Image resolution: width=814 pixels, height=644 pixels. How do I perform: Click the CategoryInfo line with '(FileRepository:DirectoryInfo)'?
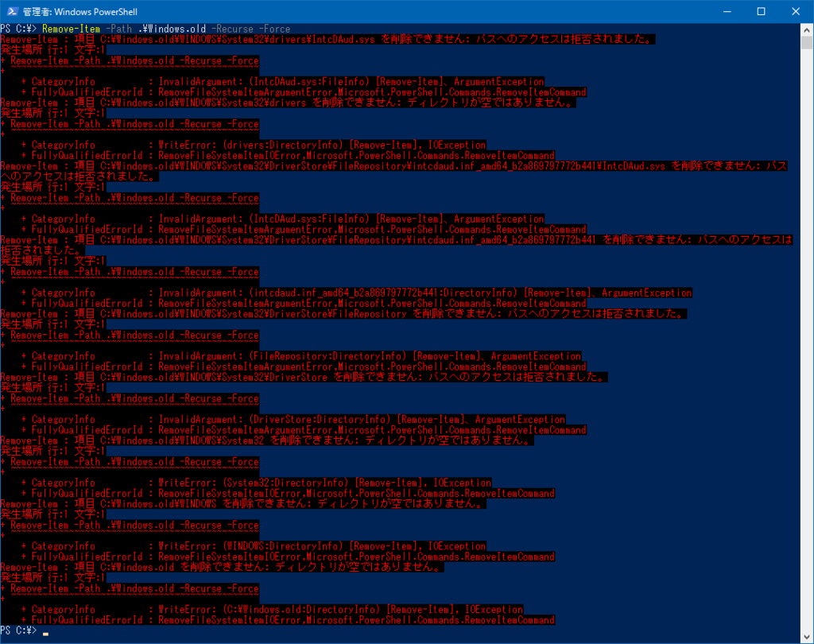(x=301, y=356)
